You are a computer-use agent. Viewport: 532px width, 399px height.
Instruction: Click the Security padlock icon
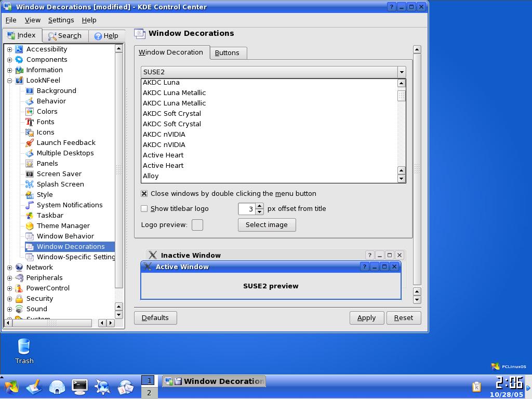[19, 299]
